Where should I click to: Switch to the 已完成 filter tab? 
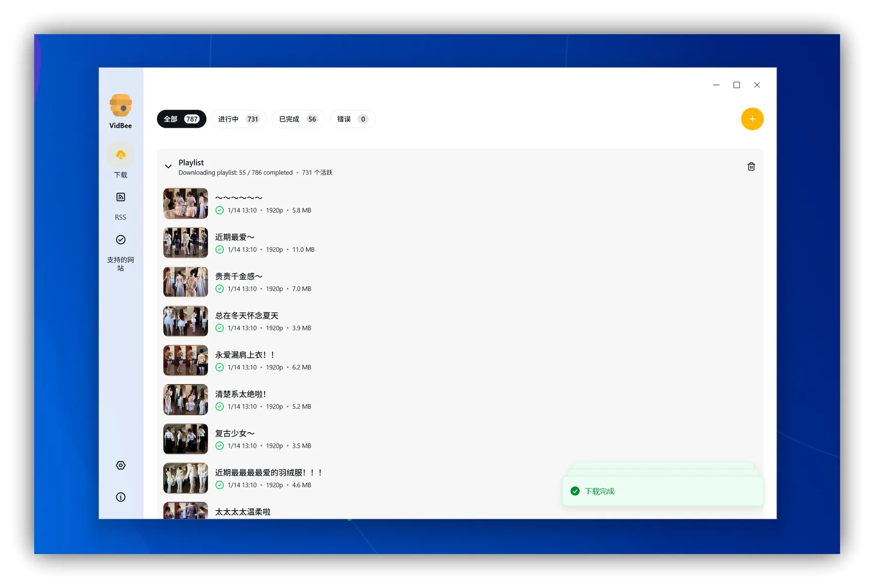tap(298, 119)
